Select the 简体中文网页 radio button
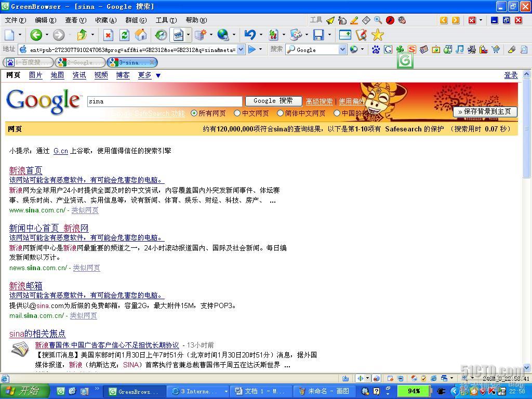The width and height of the screenshot is (532, 399). click(x=280, y=113)
